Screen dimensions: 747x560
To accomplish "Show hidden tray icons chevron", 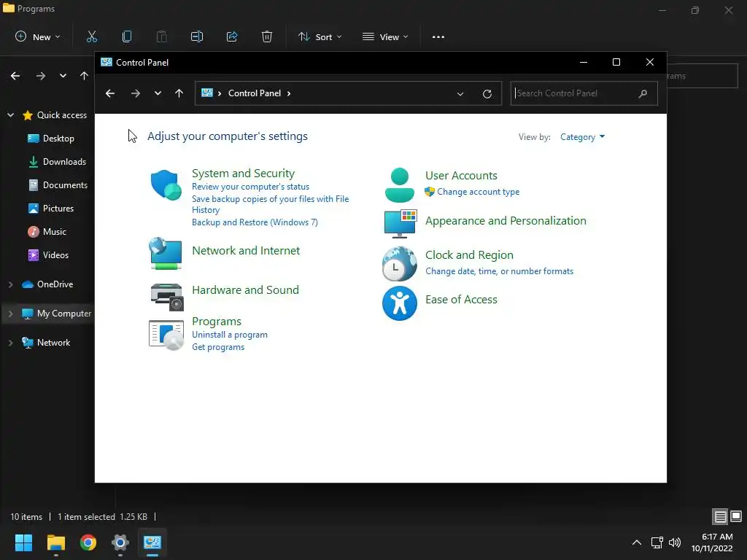I will [x=636, y=542].
